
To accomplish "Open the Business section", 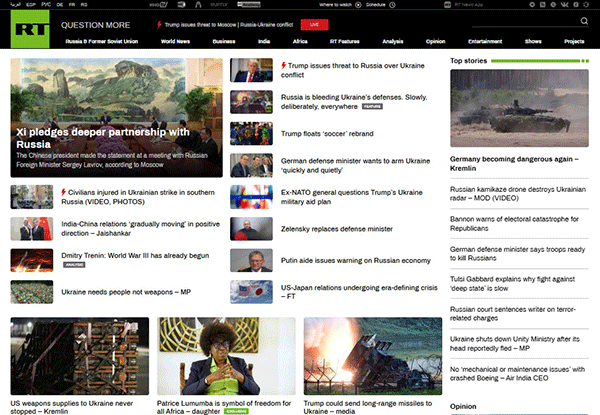I will tap(224, 41).
